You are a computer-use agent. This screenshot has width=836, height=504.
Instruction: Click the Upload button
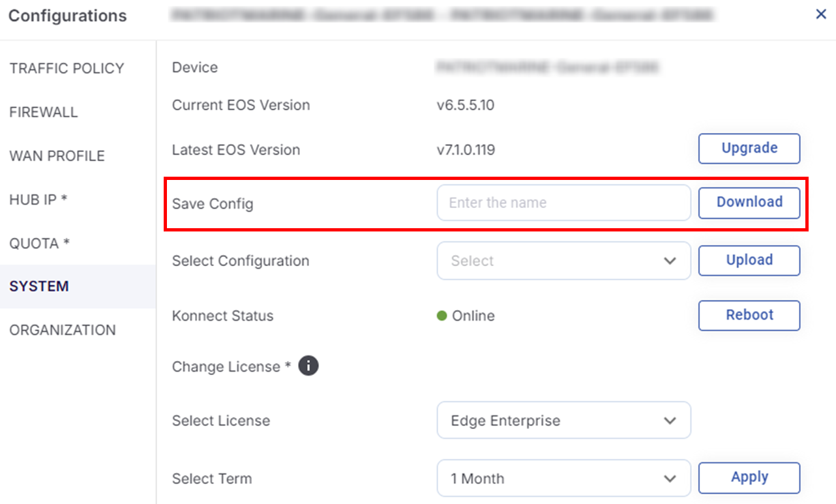tap(749, 260)
